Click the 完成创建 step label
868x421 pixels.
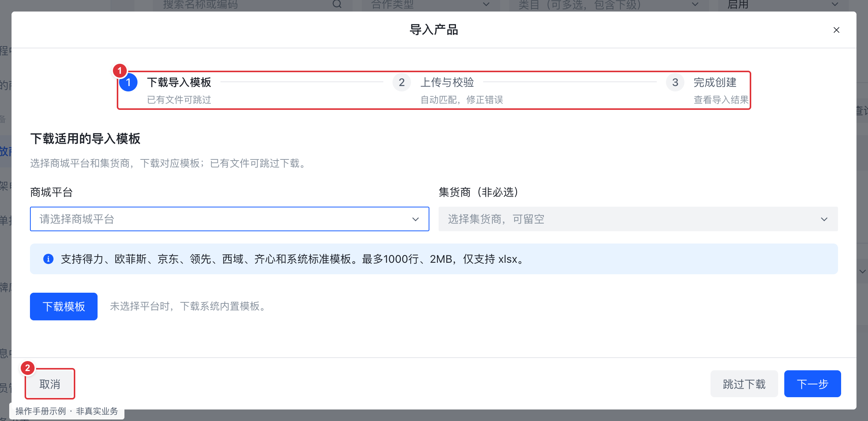coord(715,82)
